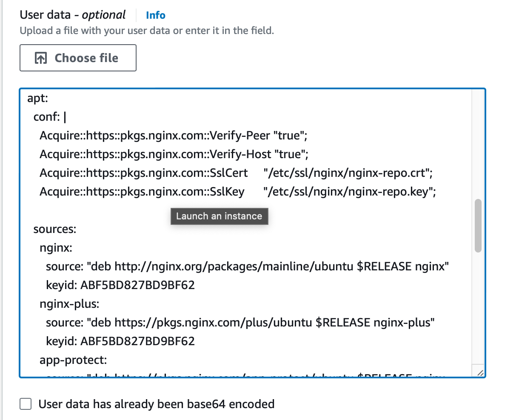The height and width of the screenshot is (420, 519).
Task: Click the user data field scrollbar thumb
Action: (478, 225)
